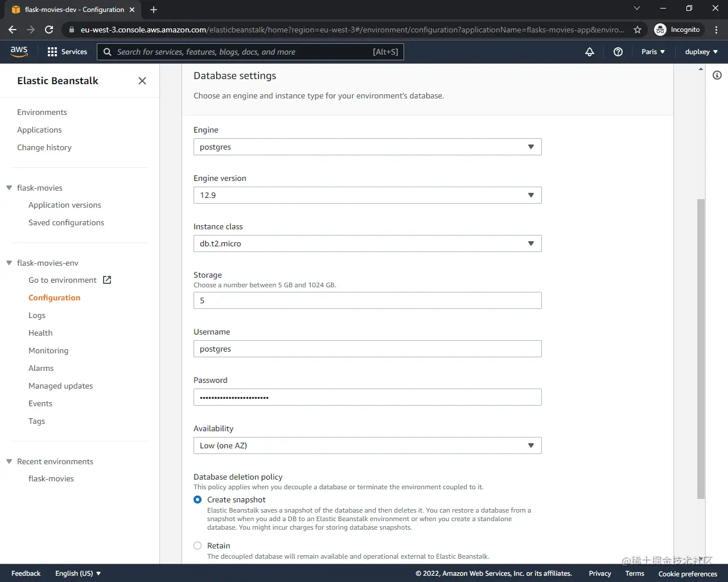Image resolution: width=728 pixels, height=582 pixels.
Task: Click the Incognito profile indicator
Action: click(x=677, y=30)
